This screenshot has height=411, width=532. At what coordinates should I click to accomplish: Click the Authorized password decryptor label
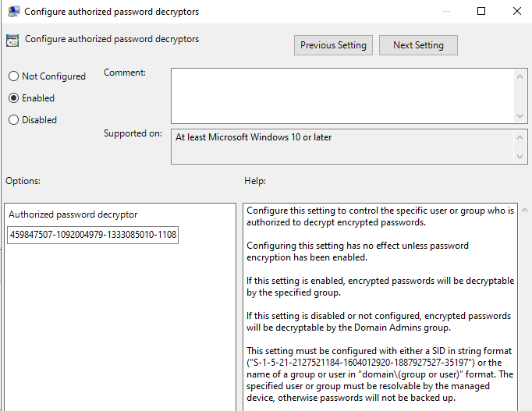[x=73, y=214]
